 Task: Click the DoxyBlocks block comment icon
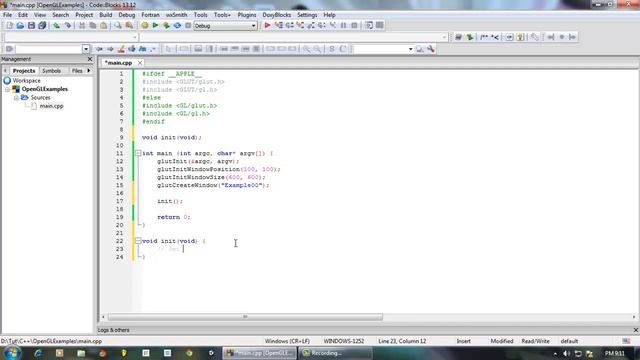[x=484, y=37]
